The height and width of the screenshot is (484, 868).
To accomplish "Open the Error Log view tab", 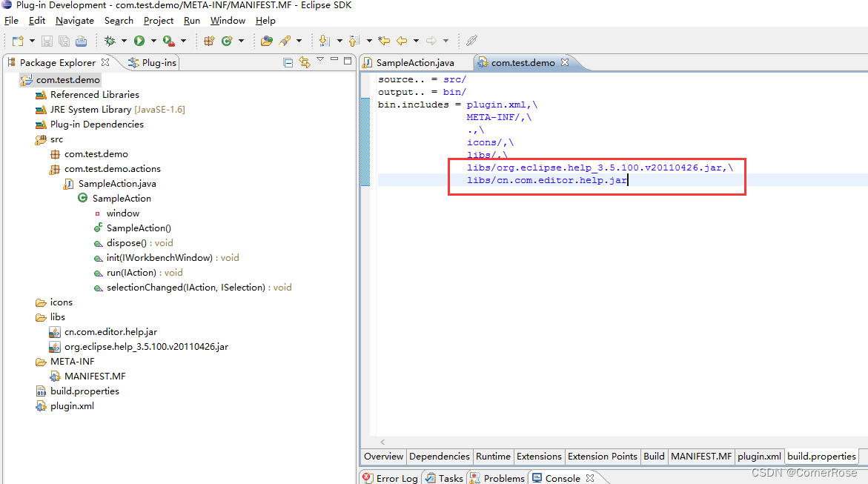I will (391, 478).
